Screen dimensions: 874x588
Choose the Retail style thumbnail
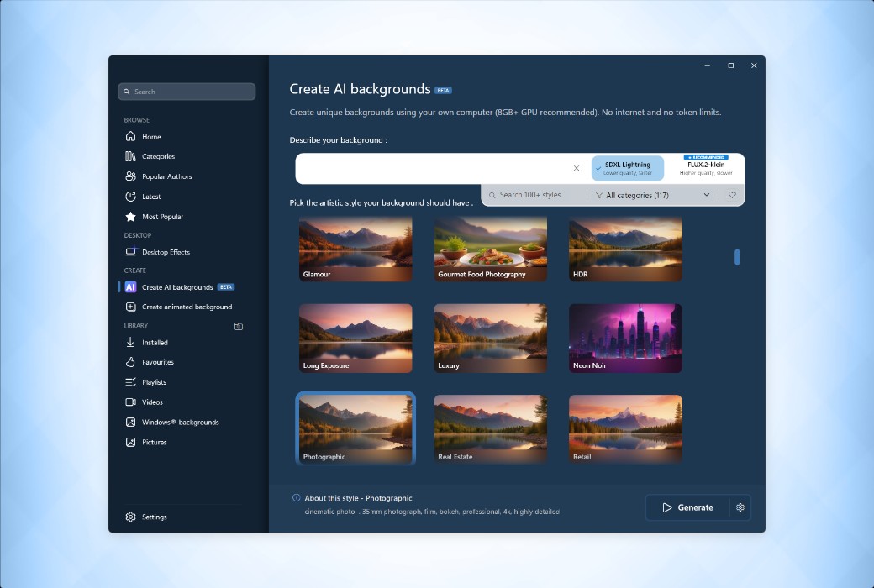(625, 428)
